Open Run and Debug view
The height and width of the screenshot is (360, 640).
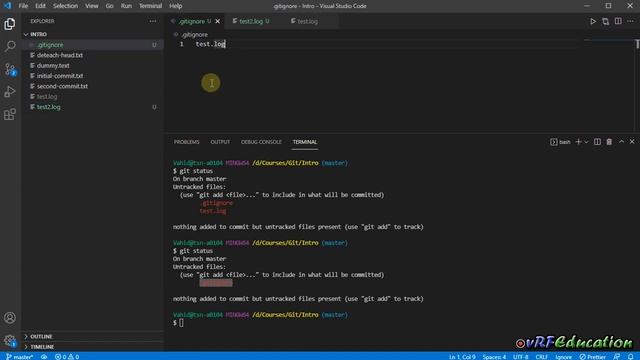click(10, 92)
